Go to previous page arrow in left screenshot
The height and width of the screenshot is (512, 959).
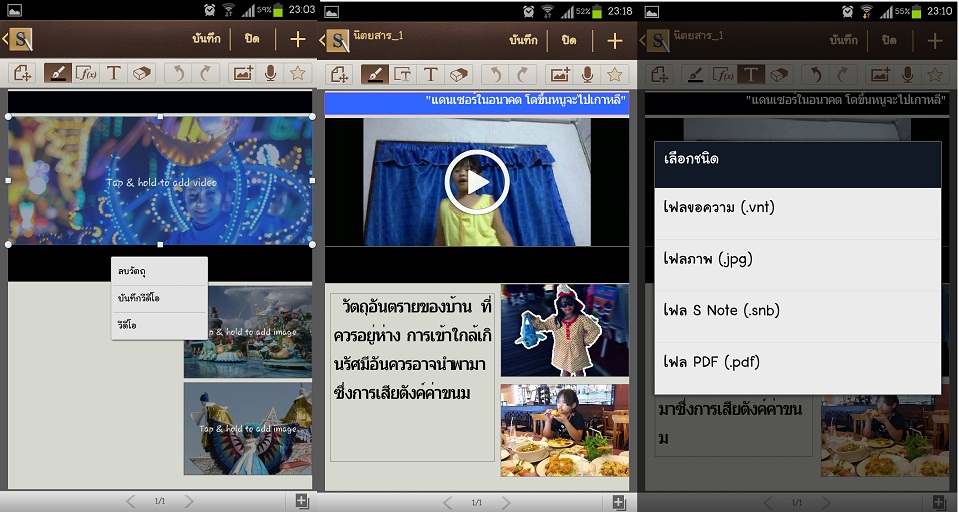tap(130, 502)
